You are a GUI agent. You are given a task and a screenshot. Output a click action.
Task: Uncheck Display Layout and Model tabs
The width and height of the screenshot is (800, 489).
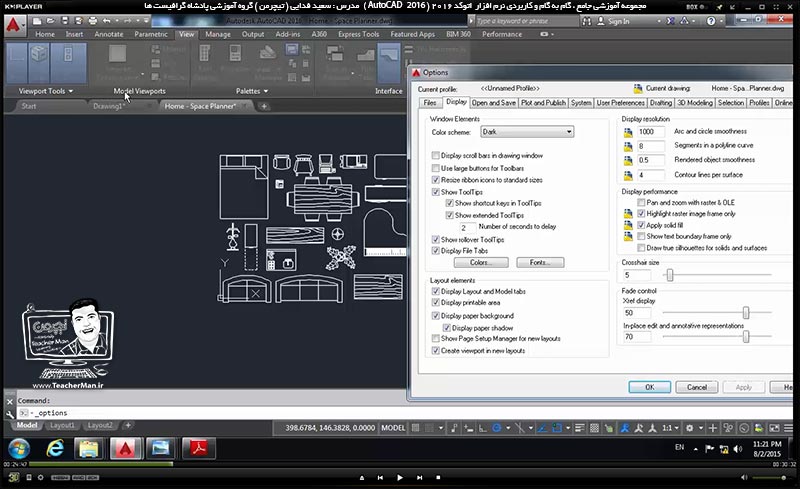[435, 291]
